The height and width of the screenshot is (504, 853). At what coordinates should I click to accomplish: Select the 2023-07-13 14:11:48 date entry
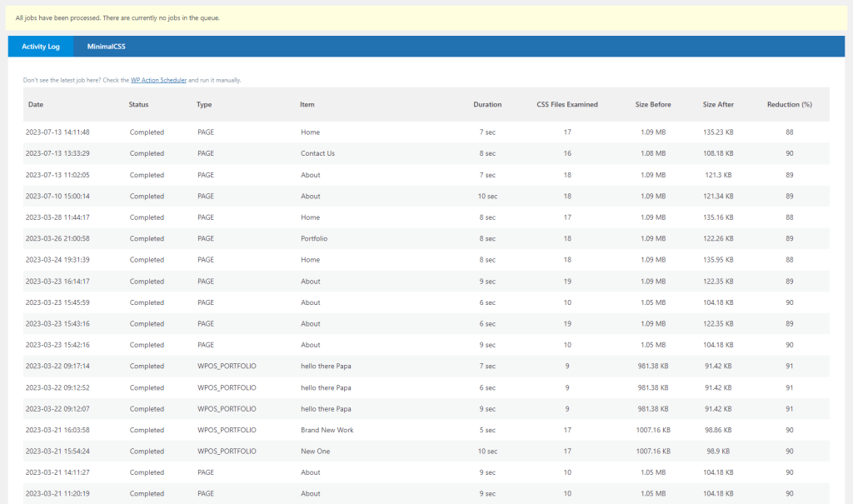click(57, 132)
